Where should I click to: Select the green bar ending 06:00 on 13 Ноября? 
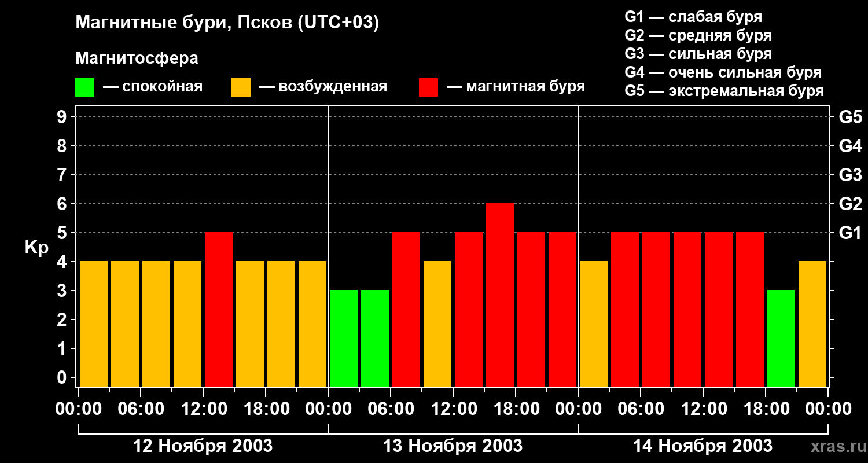[x=375, y=339]
